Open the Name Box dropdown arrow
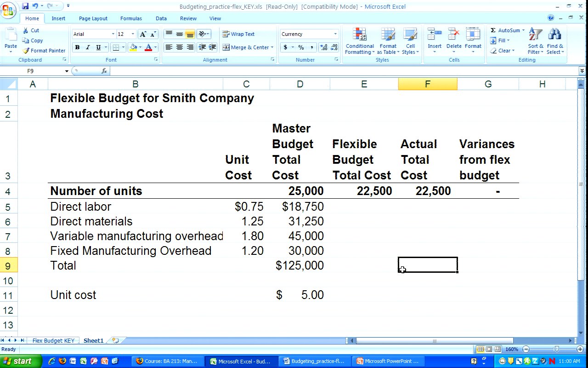This screenshot has height=368, width=588. tap(67, 71)
